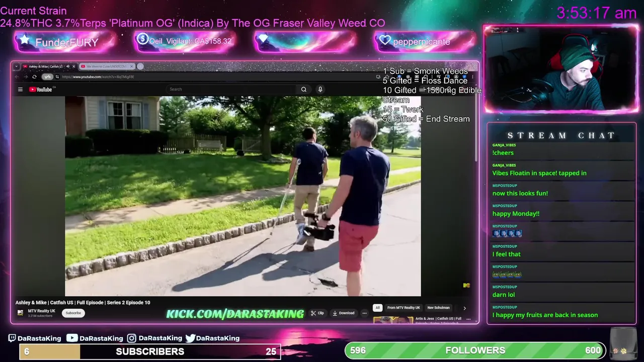
Task: Go forward with the browser arrow
Action: click(x=26, y=77)
